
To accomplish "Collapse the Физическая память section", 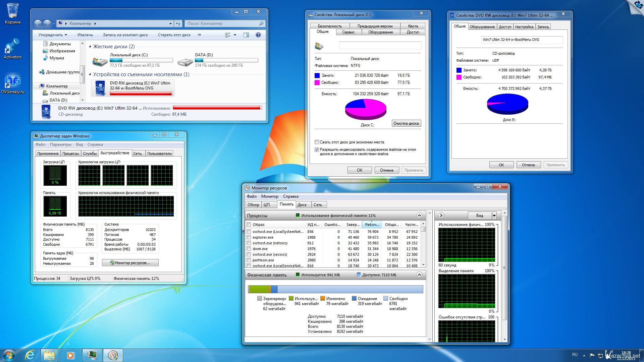I will pyautogui.click(x=419, y=275).
